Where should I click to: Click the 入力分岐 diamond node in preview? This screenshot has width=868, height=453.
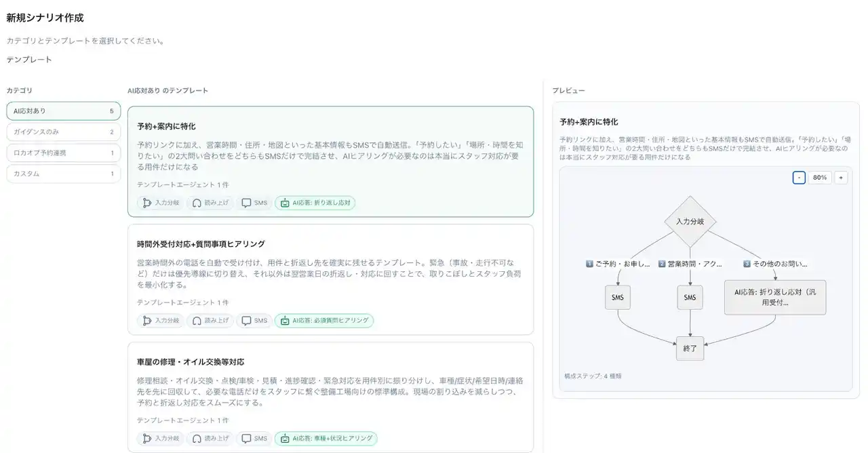click(x=690, y=222)
